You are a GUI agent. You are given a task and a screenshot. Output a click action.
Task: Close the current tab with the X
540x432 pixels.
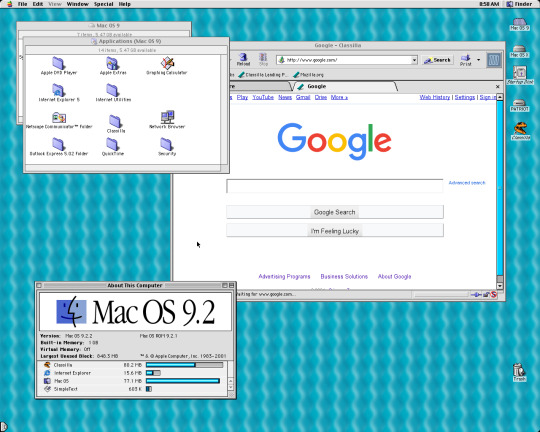tap(497, 87)
